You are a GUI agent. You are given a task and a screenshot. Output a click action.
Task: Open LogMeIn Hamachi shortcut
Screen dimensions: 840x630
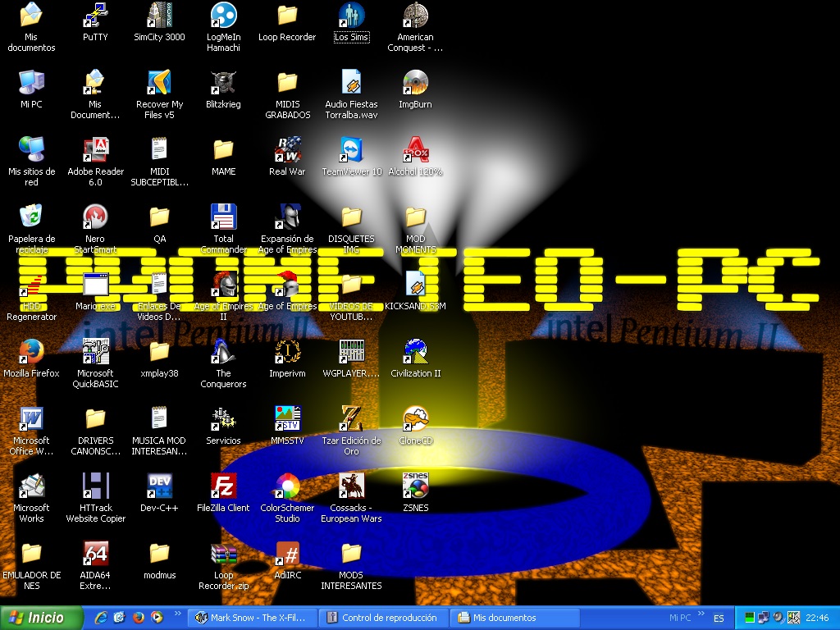click(x=223, y=28)
